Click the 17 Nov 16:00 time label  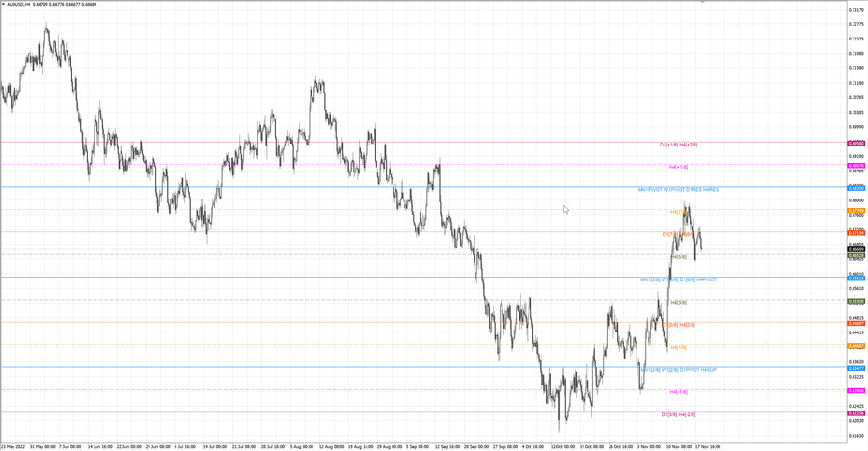coord(708,446)
